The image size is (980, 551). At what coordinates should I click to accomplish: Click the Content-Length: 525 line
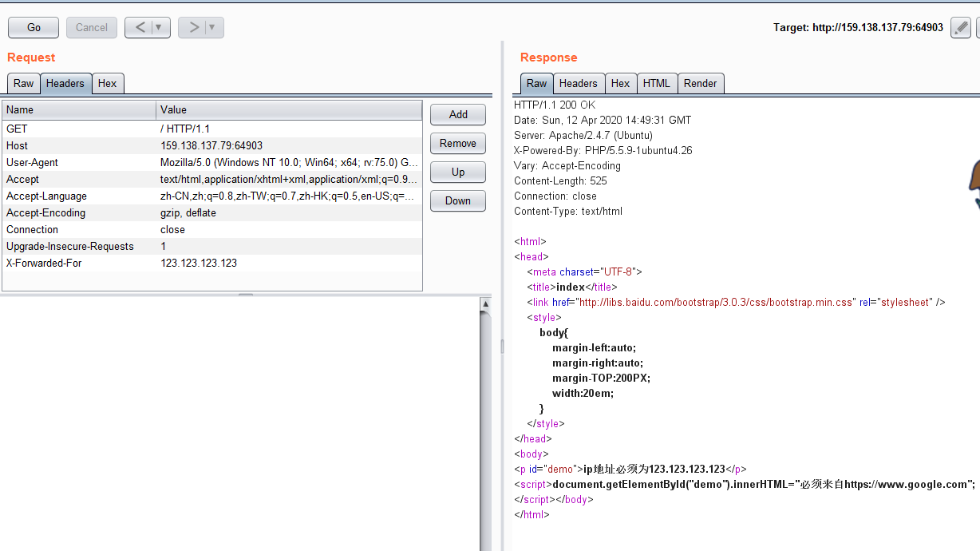560,180
